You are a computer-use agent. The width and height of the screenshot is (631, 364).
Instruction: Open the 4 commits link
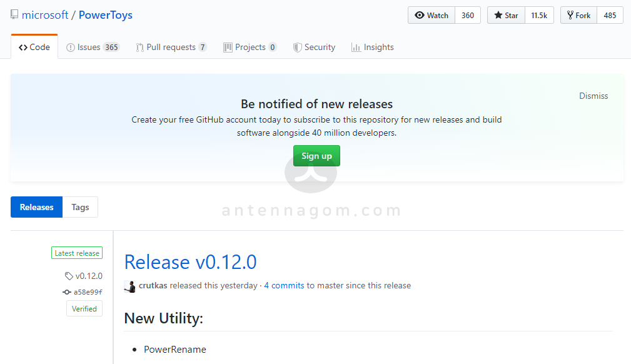(284, 285)
